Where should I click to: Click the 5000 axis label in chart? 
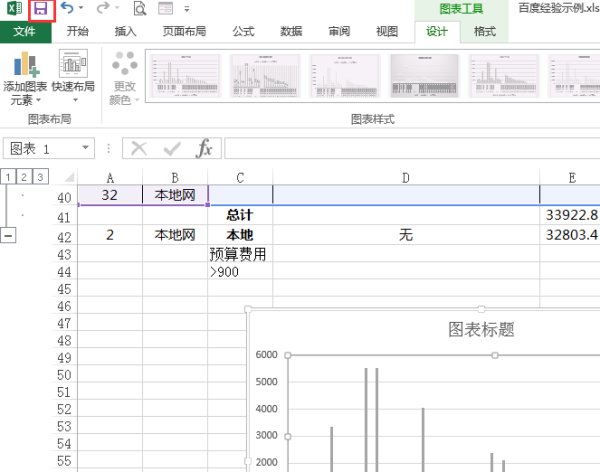267,382
